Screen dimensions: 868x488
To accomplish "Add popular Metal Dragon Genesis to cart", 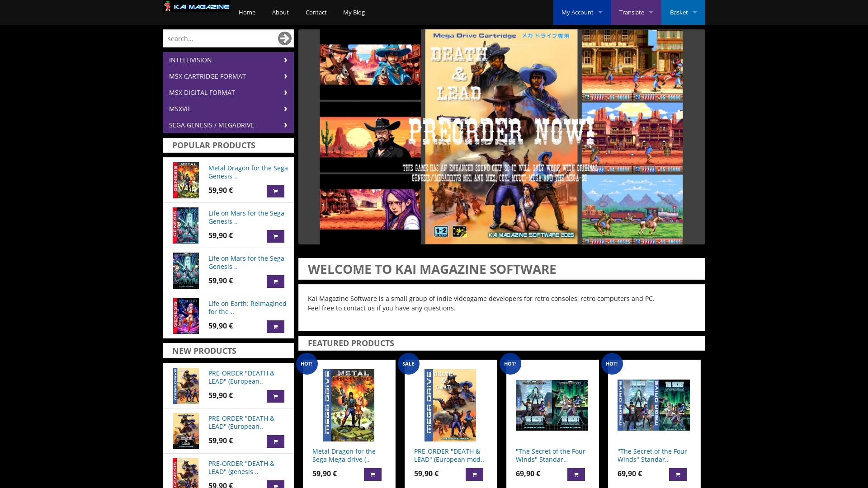I will click(275, 191).
